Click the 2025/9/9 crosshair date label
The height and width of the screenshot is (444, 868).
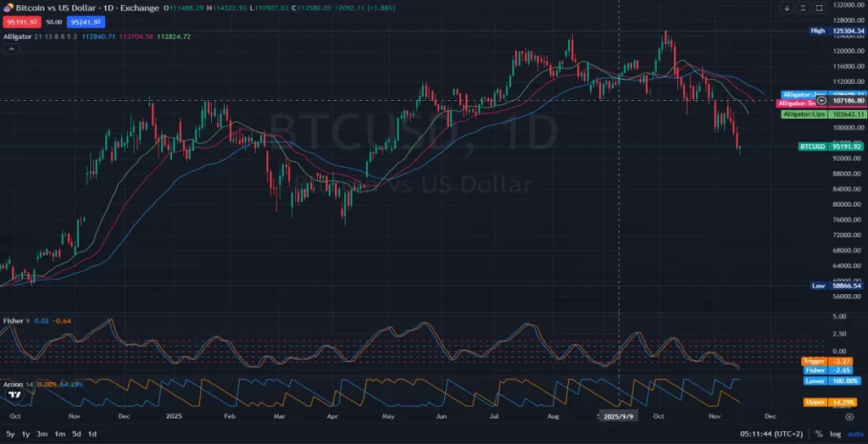tap(619, 416)
